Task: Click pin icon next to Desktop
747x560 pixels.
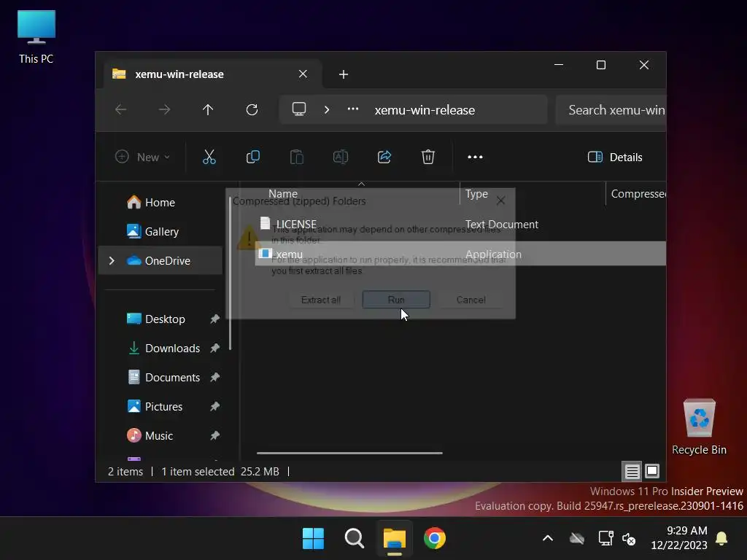Action: pyautogui.click(x=215, y=319)
